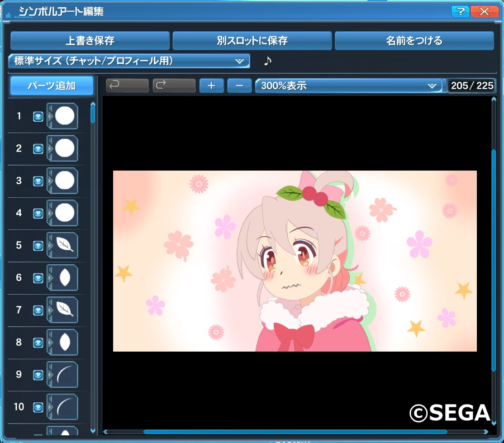Hide layer 5 leaf part
The height and width of the screenshot is (443, 504).
point(38,246)
